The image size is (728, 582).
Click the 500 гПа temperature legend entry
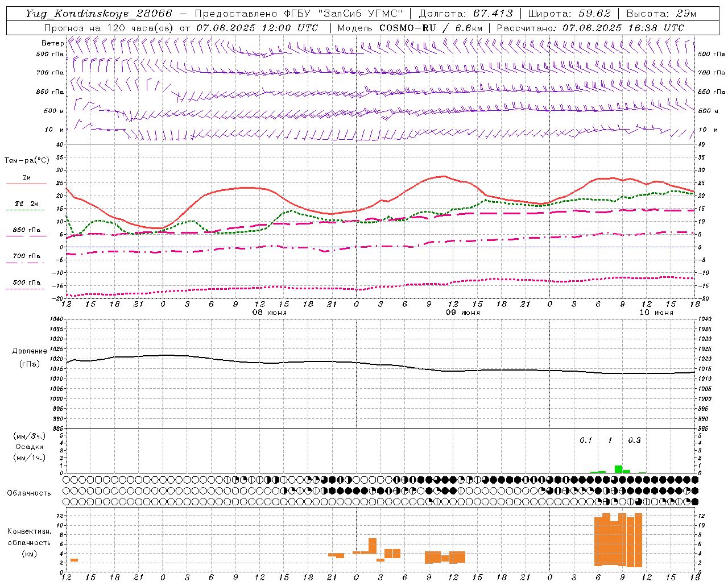pos(27,282)
